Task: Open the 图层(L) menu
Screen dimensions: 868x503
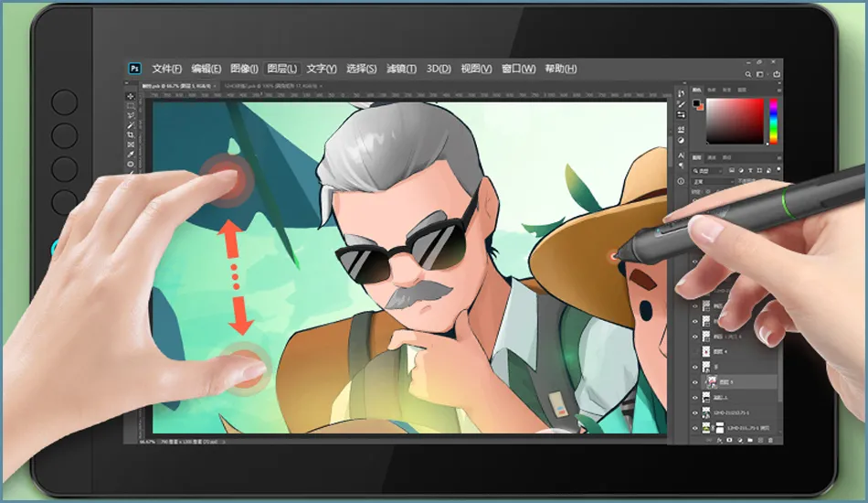Action: click(283, 69)
